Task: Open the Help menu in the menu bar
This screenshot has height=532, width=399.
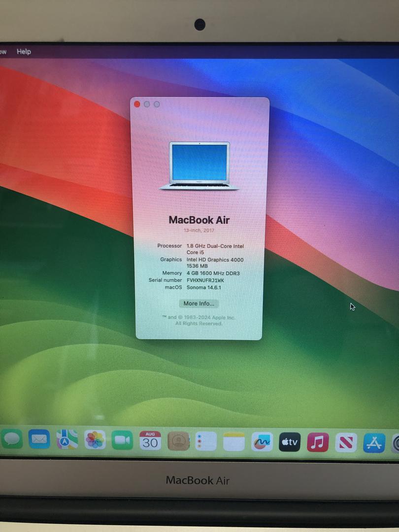Action: tap(24, 52)
